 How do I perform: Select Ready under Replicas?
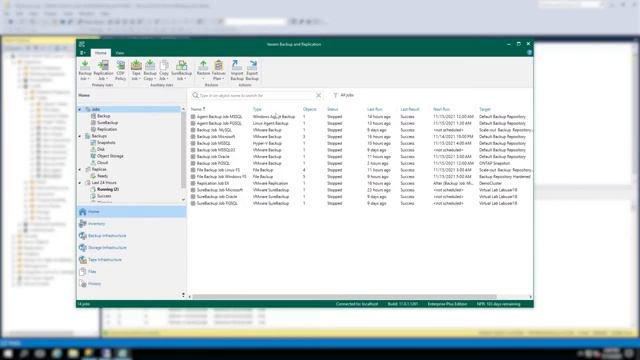point(102,176)
